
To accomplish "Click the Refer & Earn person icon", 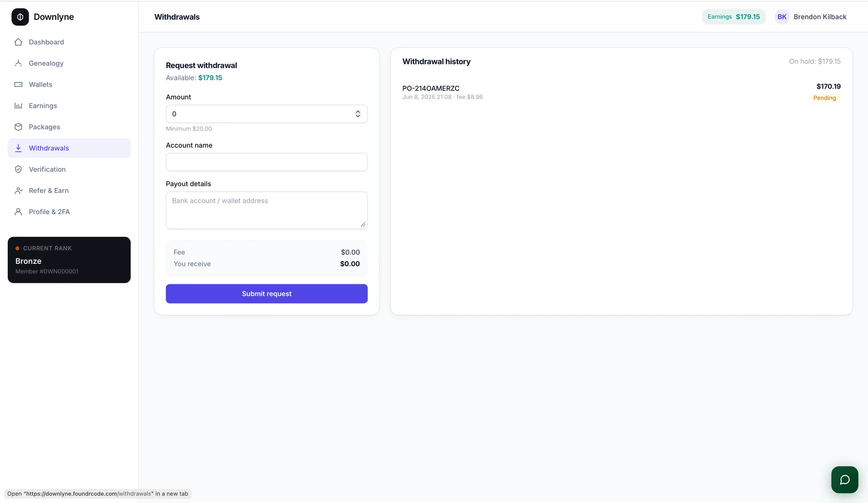I will pyautogui.click(x=18, y=191).
